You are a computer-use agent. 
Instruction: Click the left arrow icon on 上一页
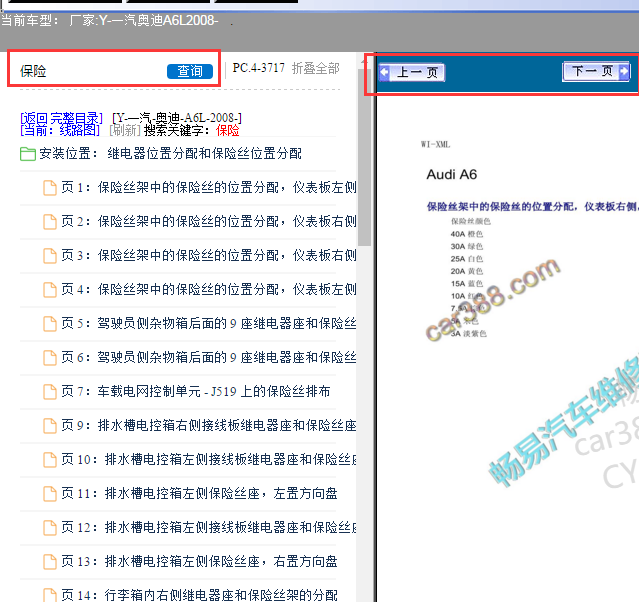(384, 73)
